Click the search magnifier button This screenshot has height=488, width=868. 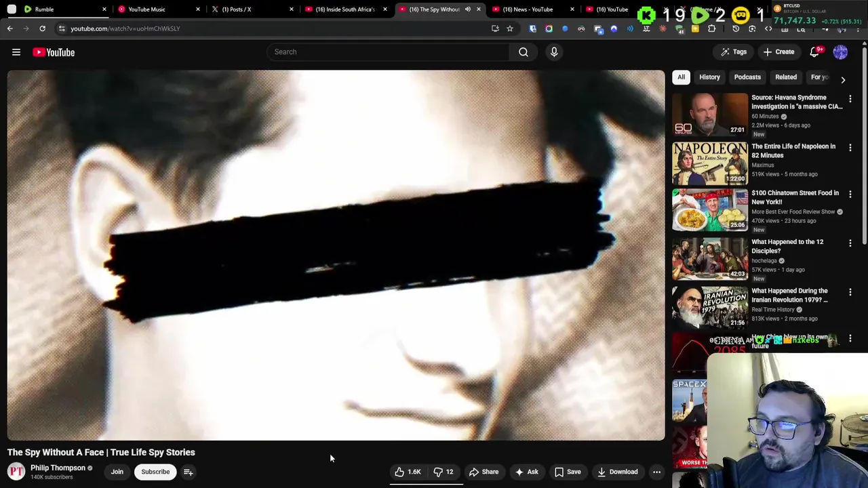coord(524,52)
